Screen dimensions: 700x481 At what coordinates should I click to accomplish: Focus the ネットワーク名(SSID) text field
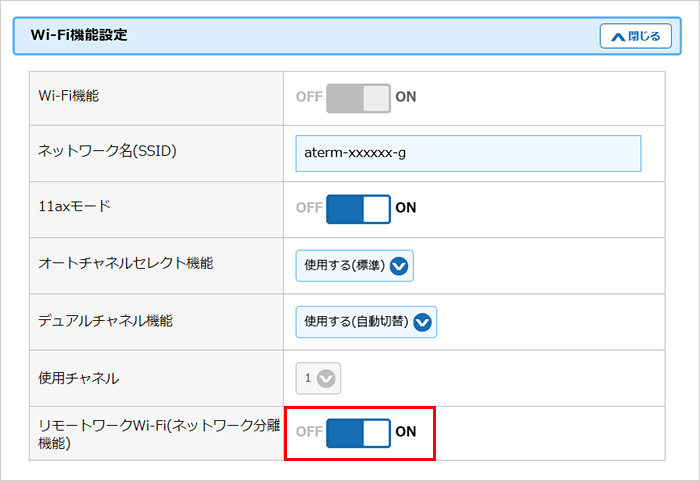point(468,154)
